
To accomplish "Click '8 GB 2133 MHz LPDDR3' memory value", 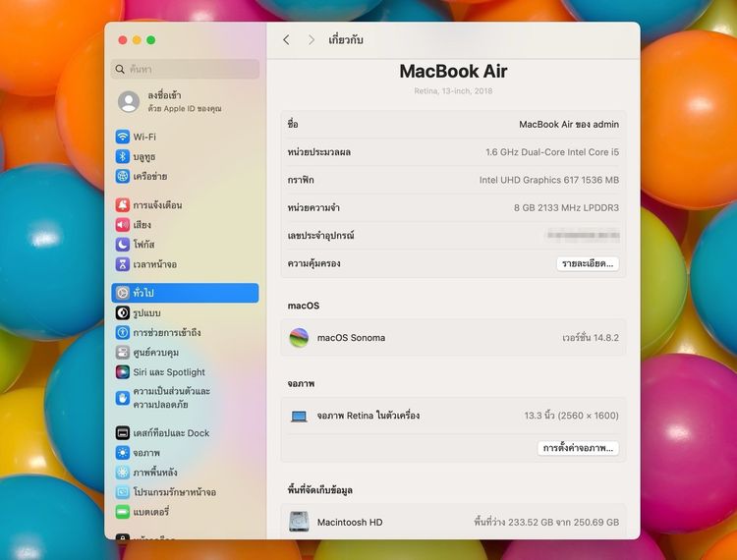I will (x=566, y=207).
